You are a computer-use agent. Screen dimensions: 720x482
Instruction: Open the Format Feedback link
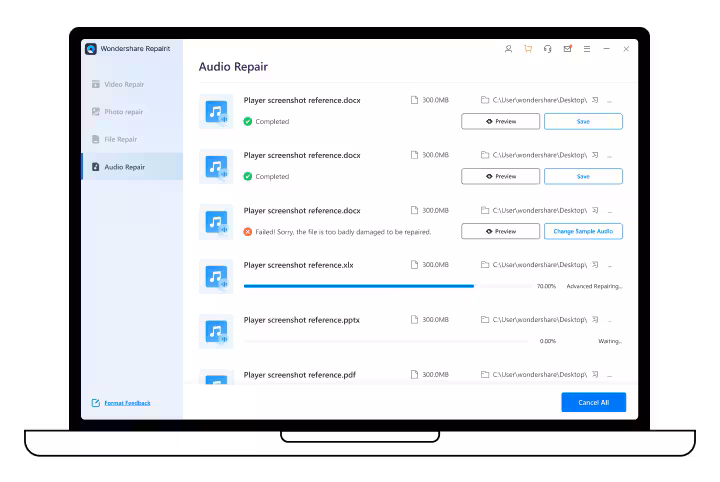127,403
